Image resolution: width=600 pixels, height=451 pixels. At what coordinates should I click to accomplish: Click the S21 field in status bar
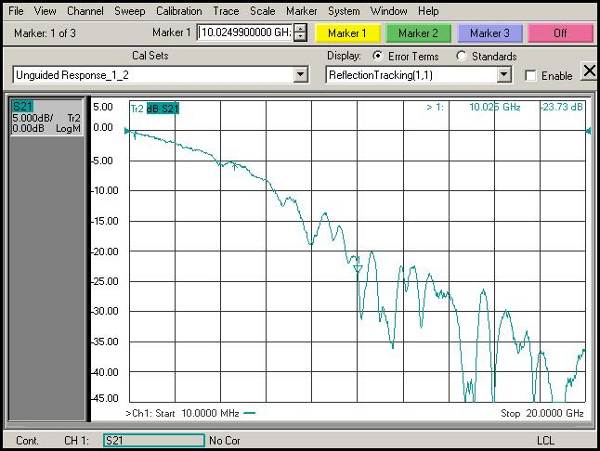[153, 440]
